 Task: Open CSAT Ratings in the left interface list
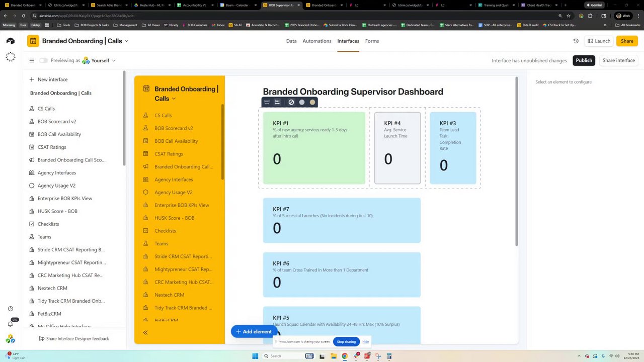(52, 147)
